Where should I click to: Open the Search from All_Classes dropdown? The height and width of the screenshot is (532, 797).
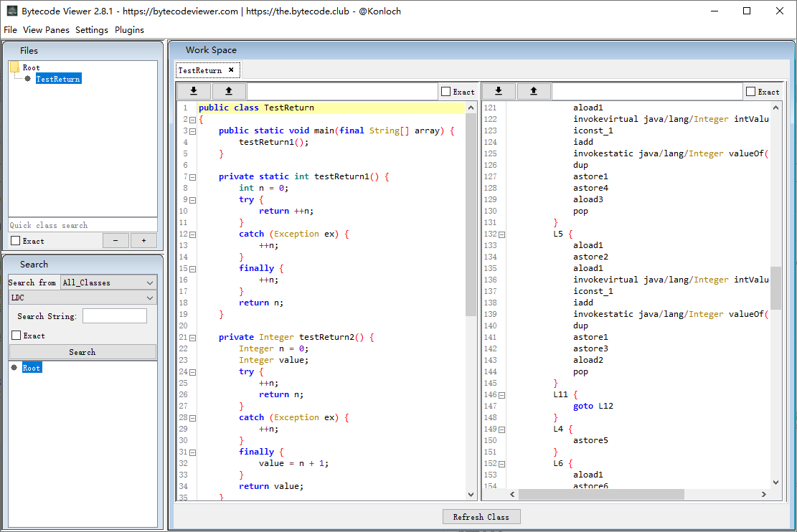tap(108, 282)
